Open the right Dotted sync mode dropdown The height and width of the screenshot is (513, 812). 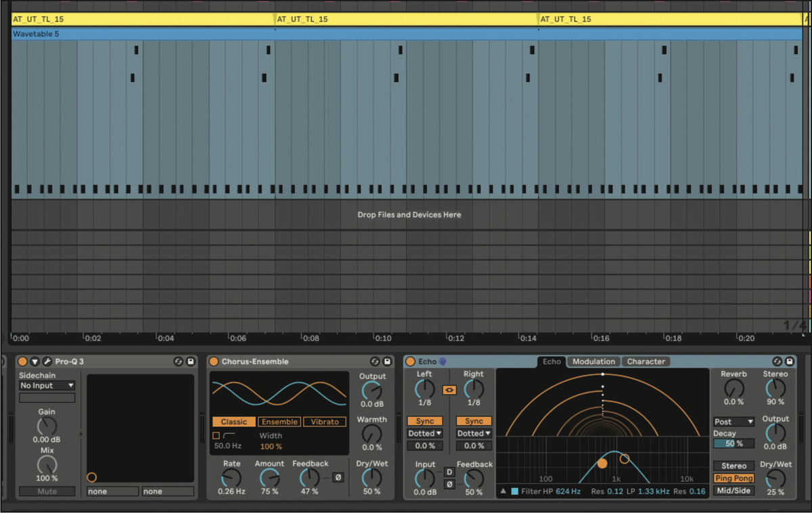pyautogui.click(x=474, y=433)
